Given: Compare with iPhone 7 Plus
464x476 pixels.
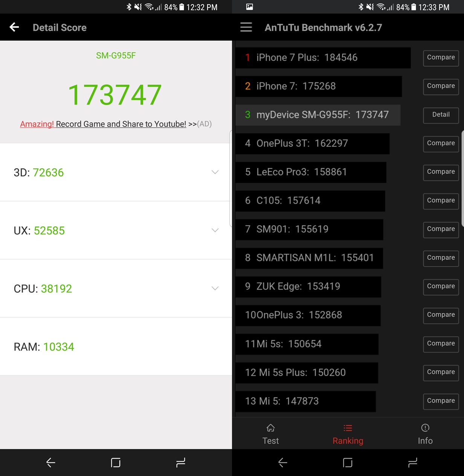Looking at the screenshot, I should [x=441, y=58].
